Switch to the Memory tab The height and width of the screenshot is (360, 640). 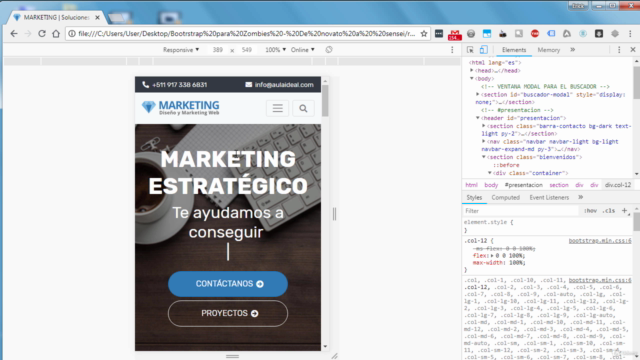549,50
